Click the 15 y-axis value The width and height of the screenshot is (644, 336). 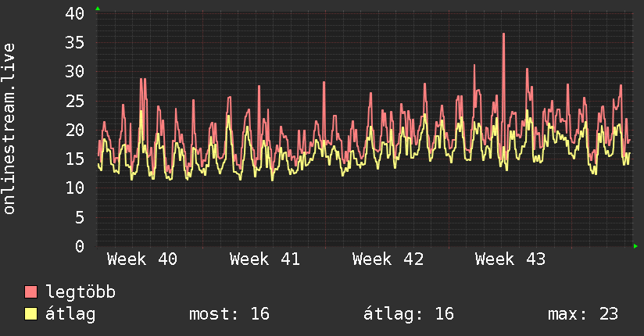click(x=75, y=159)
